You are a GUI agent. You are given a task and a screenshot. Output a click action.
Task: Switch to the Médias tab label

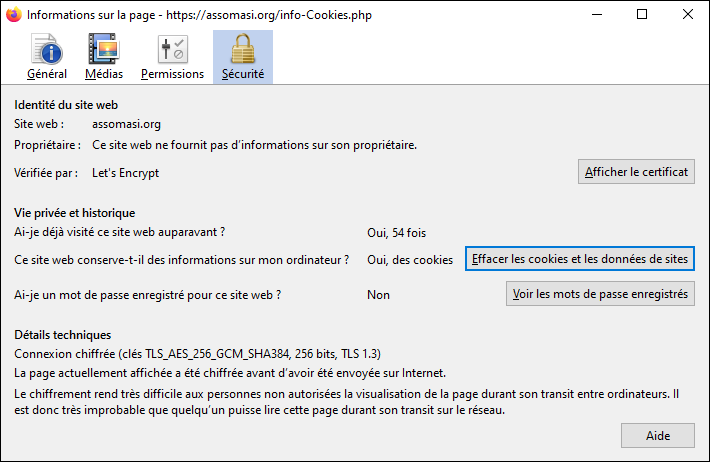pyautogui.click(x=104, y=74)
